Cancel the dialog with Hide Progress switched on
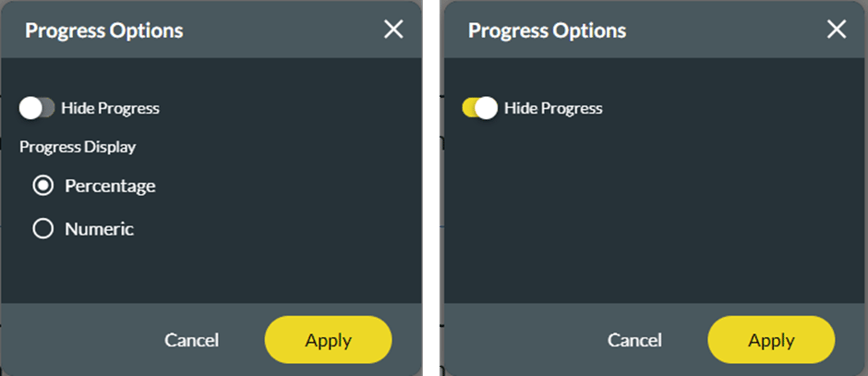The height and width of the screenshot is (376, 868). click(x=634, y=340)
